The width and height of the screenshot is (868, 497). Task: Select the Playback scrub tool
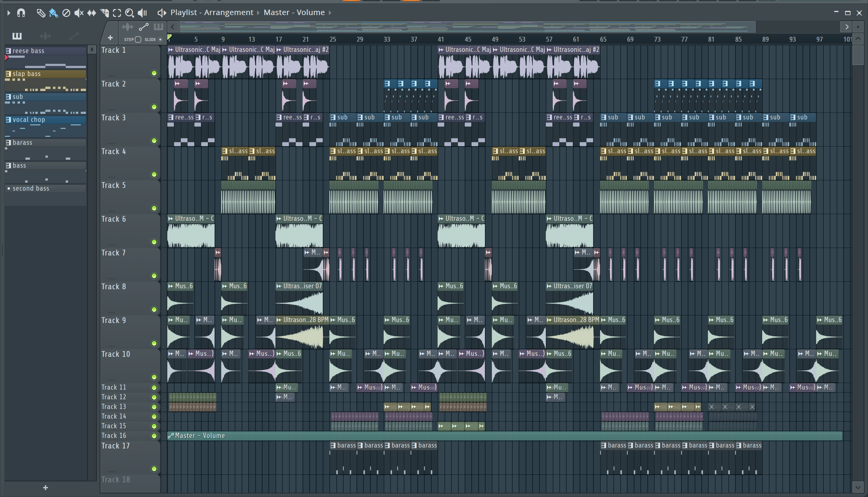(x=142, y=13)
